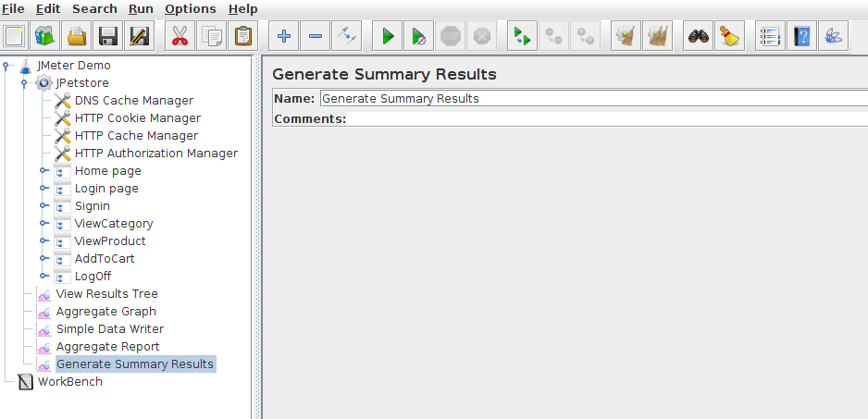Open Help with question mark book icon

[802, 36]
